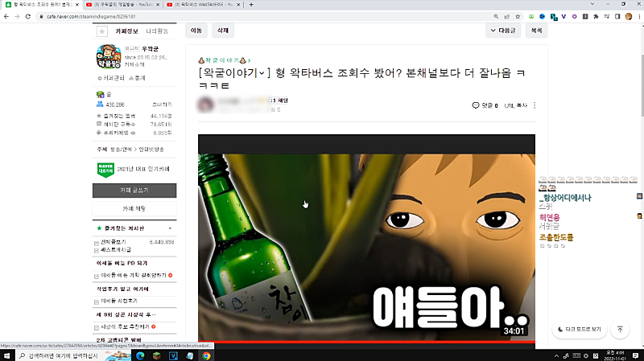Focus the browser address bar
The width and height of the screenshot is (644, 361).
point(263,16)
